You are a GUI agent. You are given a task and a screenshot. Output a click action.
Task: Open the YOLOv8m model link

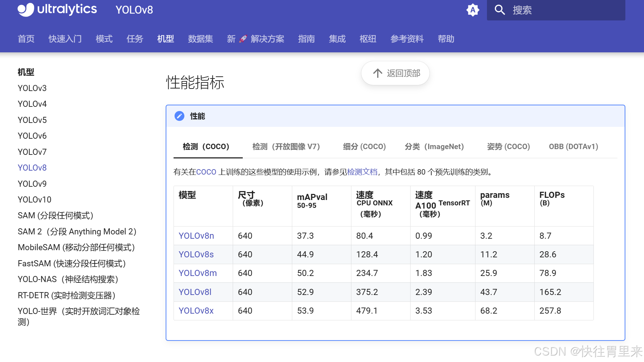pyautogui.click(x=198, y=273)
